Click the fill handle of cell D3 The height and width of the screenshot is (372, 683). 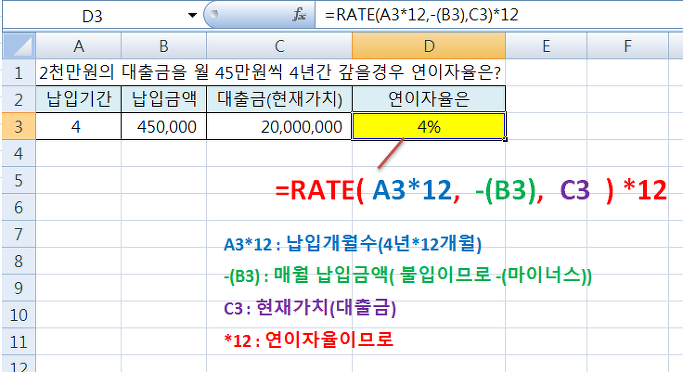click(x=505, y=139)
